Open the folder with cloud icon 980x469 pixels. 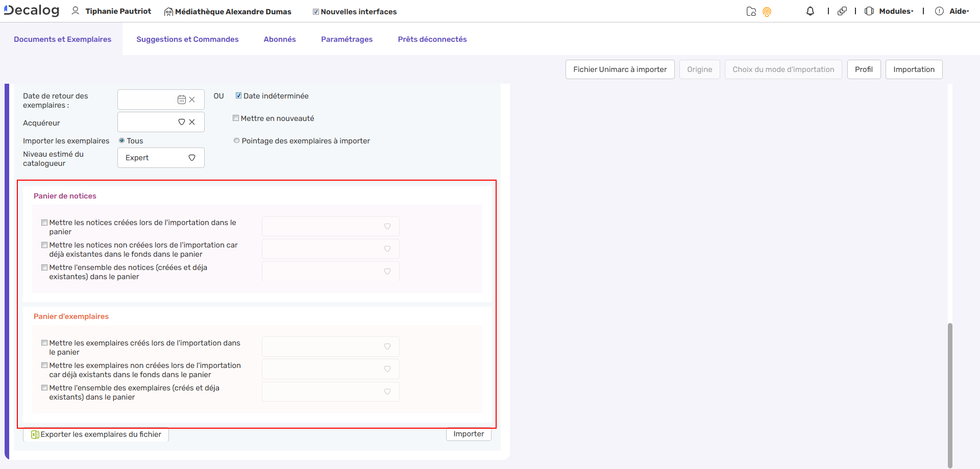pyautogui.click(x=751, y=11)
